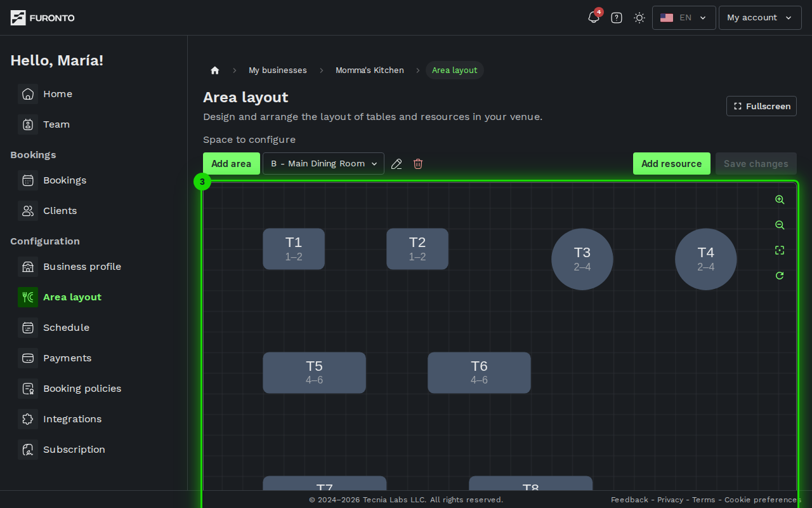812x508 pixels.
Task: Click the Add area button
Action: 232,163
